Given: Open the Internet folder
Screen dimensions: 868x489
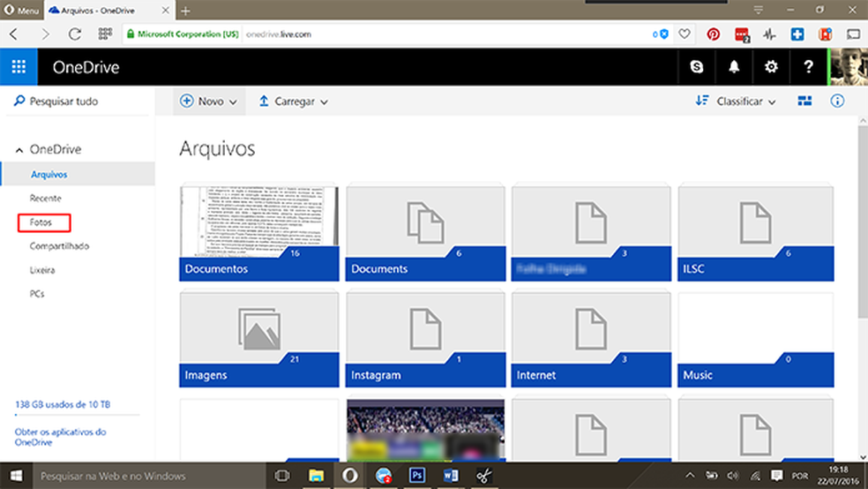Looking at the screenshot, I should (591, 340).
